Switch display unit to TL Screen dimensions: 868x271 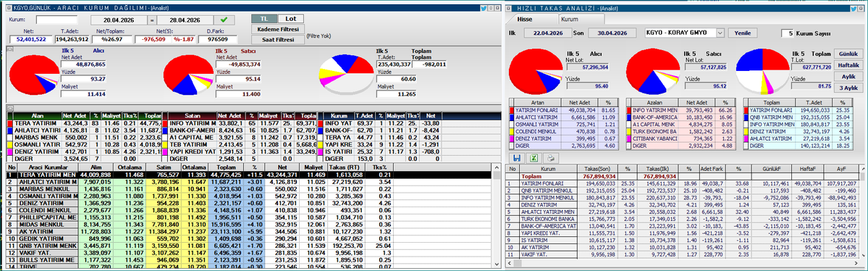tap(264, 18)
